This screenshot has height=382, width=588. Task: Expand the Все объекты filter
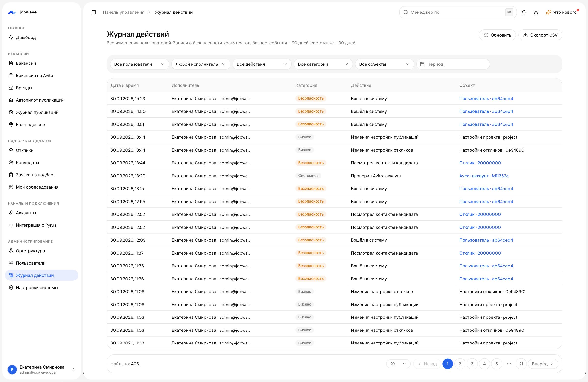pyautogui.click(x=384, y=64)
